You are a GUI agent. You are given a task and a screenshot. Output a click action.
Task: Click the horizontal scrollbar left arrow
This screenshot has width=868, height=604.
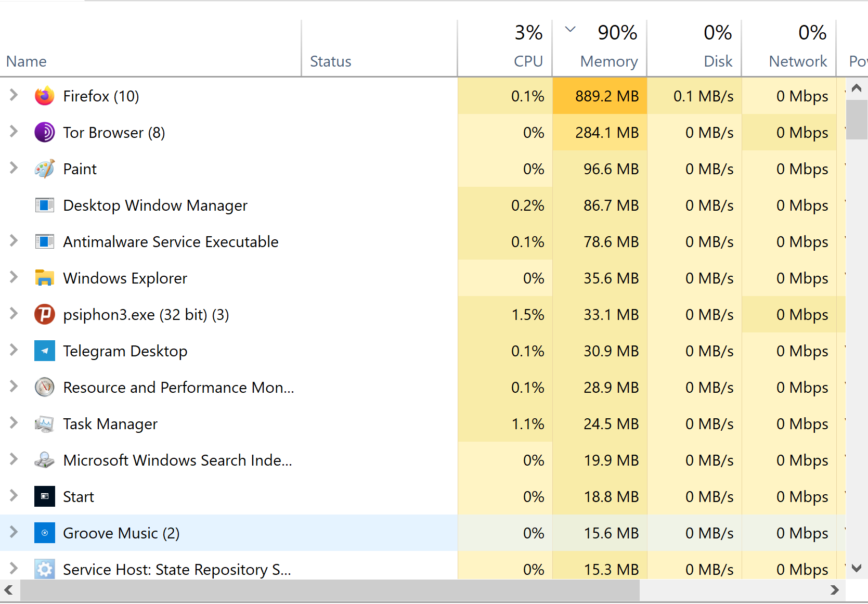[x=9, y=590]
